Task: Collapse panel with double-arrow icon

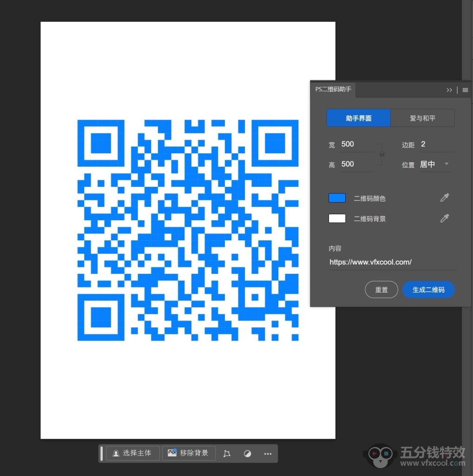Action: point(449,90)
